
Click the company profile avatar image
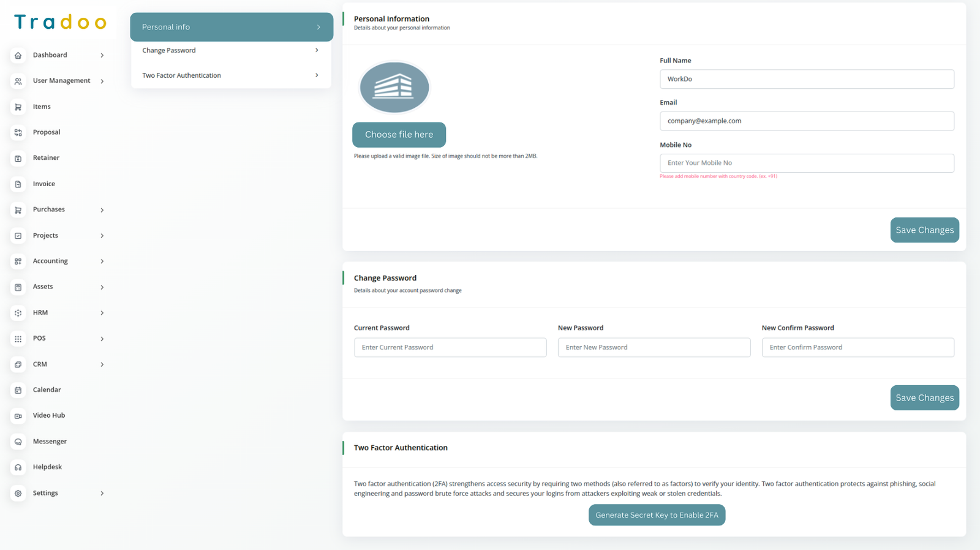(394, 88)
